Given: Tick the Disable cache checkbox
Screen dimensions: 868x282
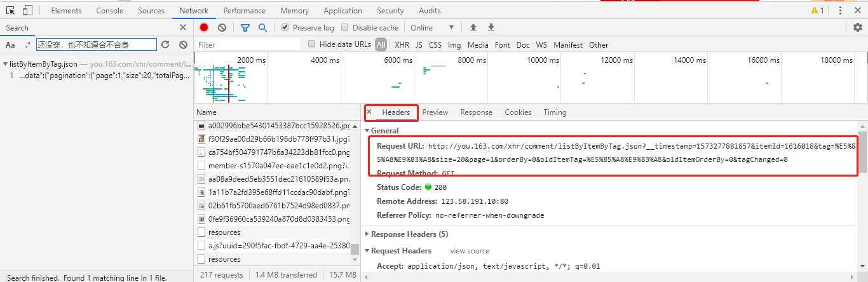Looking at the screenshot, I should tap(345, 27).
